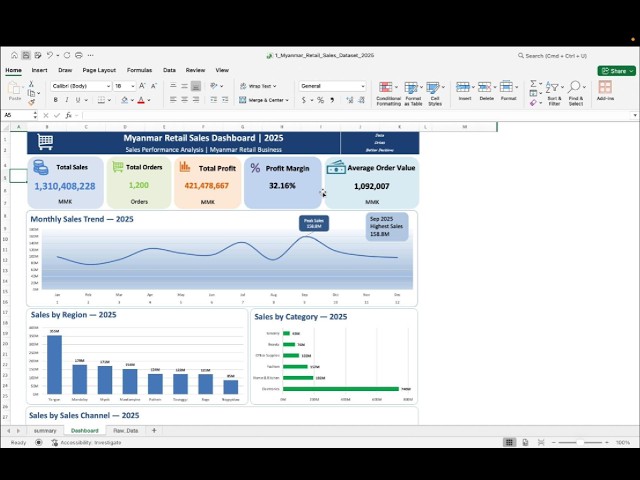Click the Comma Style icon
This screenshot has height=480, width=640.
point(332,100)
